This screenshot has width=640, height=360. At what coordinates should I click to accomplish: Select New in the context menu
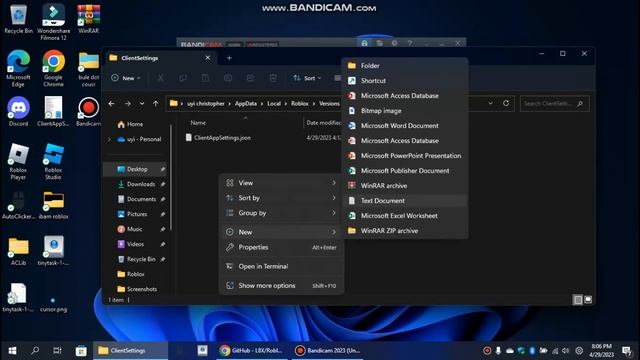point(281,232)
